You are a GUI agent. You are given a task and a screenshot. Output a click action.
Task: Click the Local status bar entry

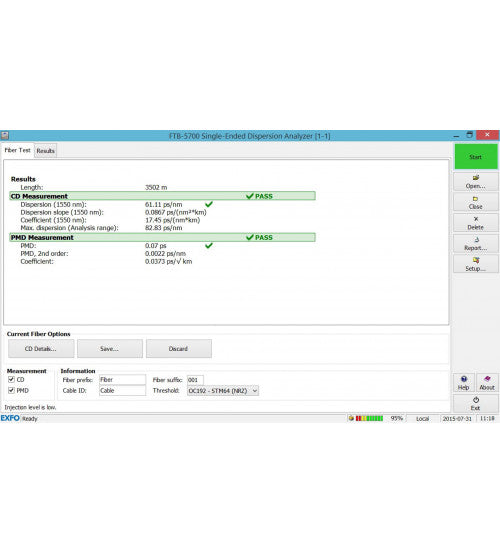point(423,419)
